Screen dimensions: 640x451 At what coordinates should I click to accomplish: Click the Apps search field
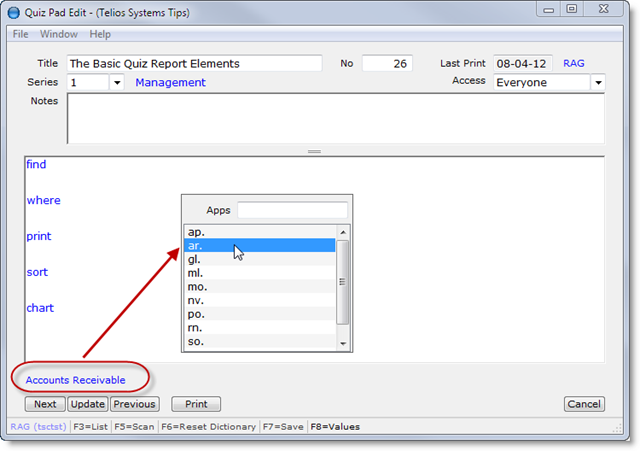coord(292,210)
